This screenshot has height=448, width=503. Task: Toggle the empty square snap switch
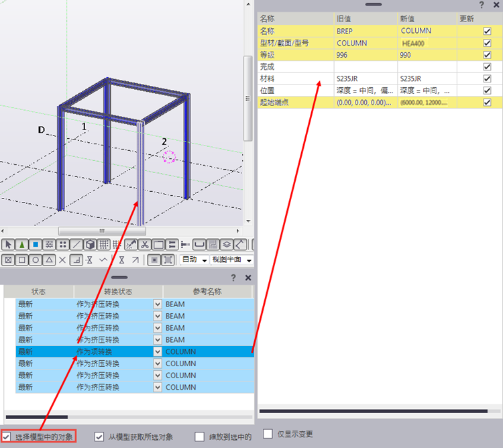pyautogui.click(x=22, y=260)
